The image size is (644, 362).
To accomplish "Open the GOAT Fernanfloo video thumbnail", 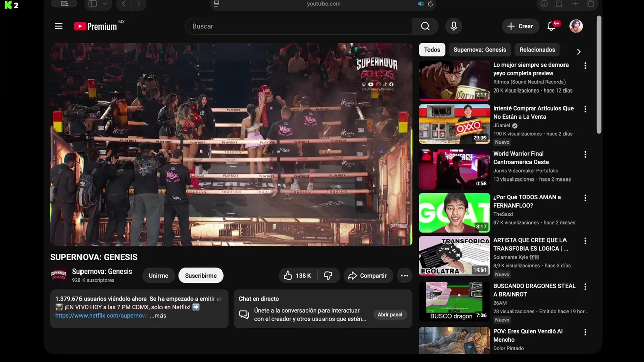I will click(x=454, y=212).
